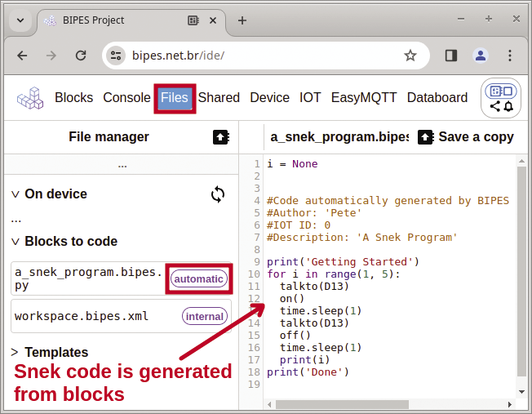
Task: Open the tab search dropdown
Action: [x=20, y=20]
